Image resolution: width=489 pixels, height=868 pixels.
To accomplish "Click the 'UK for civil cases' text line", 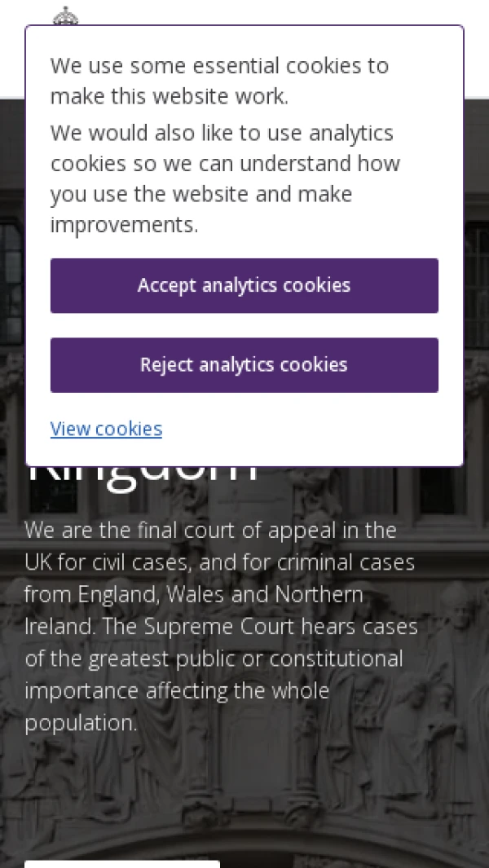I will tap(218, 562).
